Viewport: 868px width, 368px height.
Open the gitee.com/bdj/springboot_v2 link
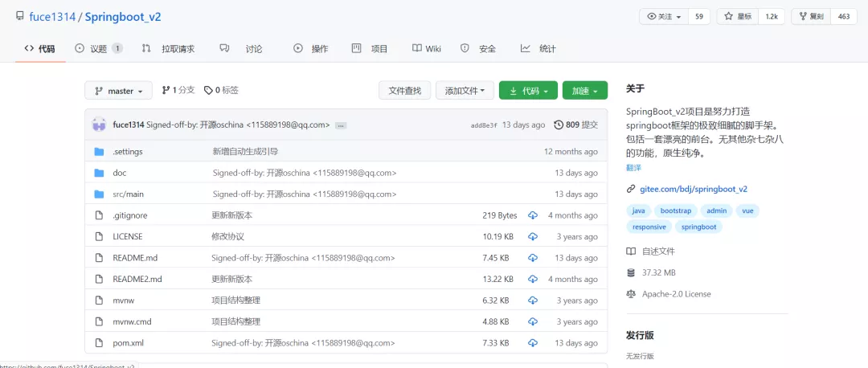[694, 189]
